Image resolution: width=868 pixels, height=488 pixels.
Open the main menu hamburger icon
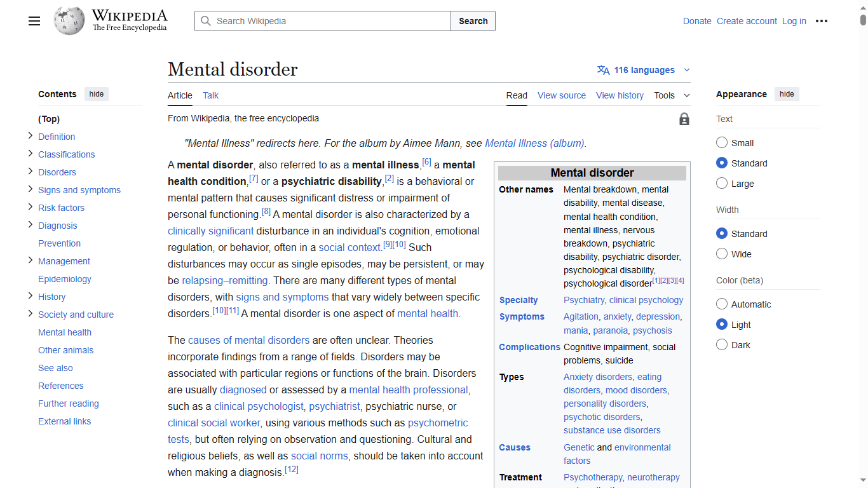pos(34,21)
